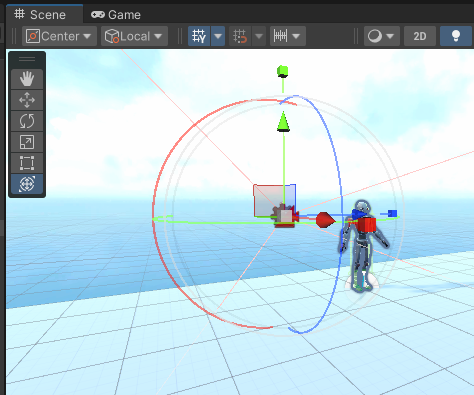Click the red X-axis arrow cone

click(x=325, y=220)
